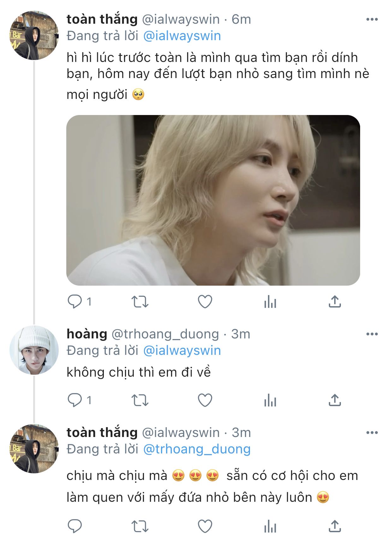Open the @trhoang_duong mention link in last tweet
Screen dimensions: 392x540
pyautogui.click(x=197, y=449)
